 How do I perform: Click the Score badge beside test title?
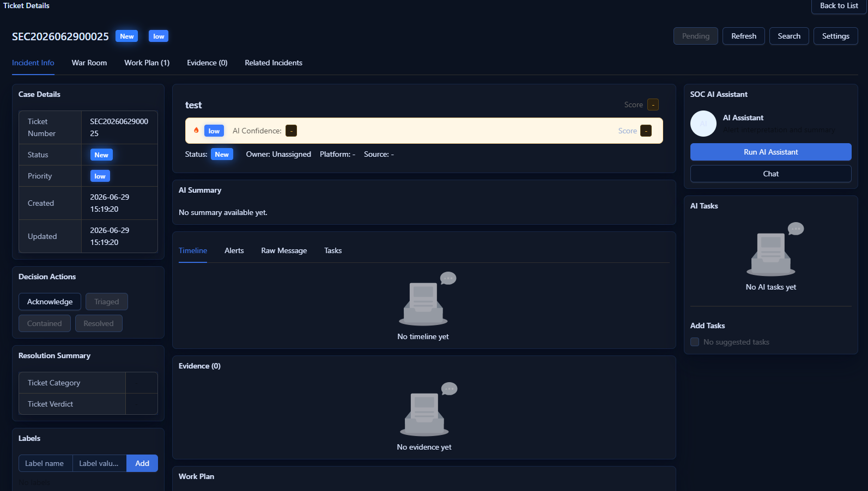click(x=653, y=105)
